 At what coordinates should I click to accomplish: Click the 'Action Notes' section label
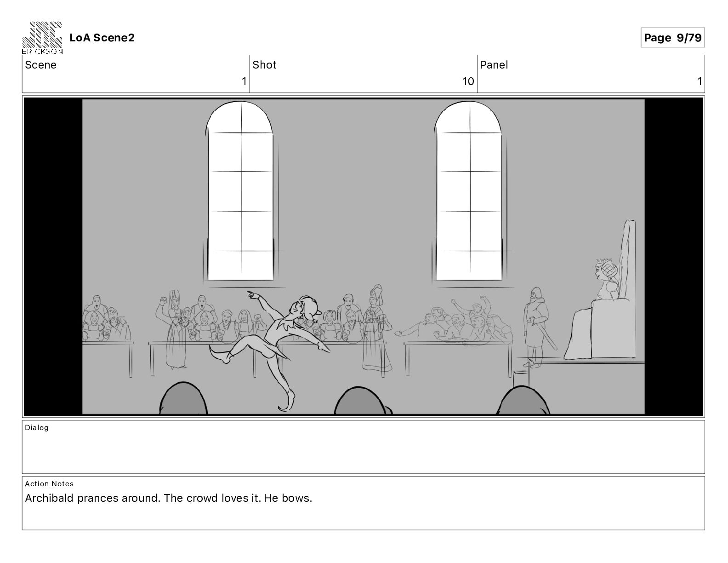click(49, 484)
